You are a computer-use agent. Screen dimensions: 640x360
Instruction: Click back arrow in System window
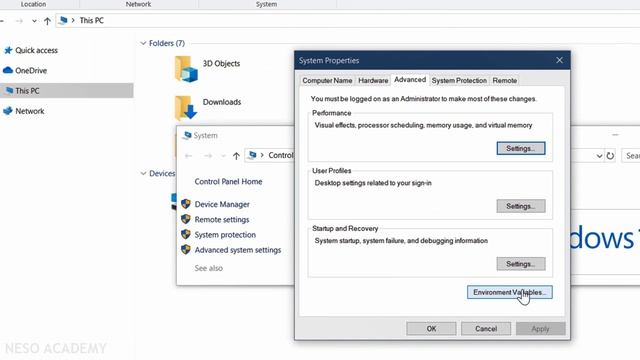[189, 156]
